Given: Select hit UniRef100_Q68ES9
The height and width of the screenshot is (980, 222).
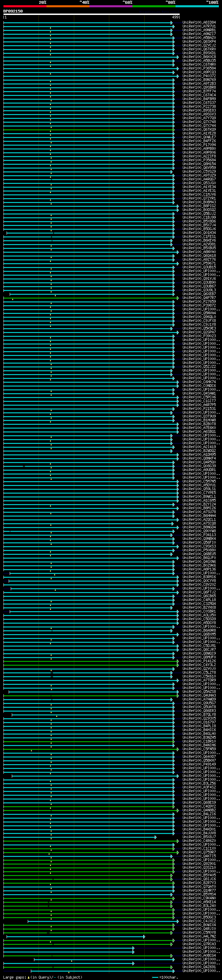Looking at the screenshot, I should 199,802.
